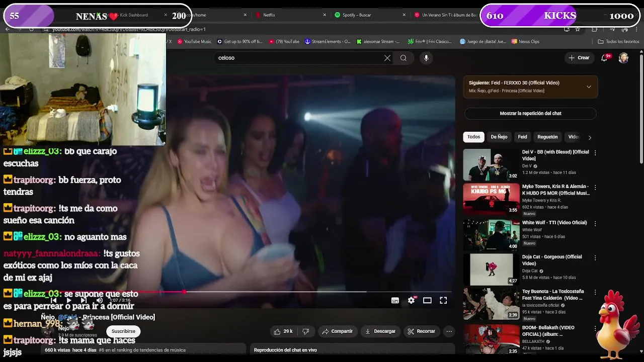Open options menu for Doja Cat - Gorgeous video
Screen dimensions: 644x362
point(595,257)
